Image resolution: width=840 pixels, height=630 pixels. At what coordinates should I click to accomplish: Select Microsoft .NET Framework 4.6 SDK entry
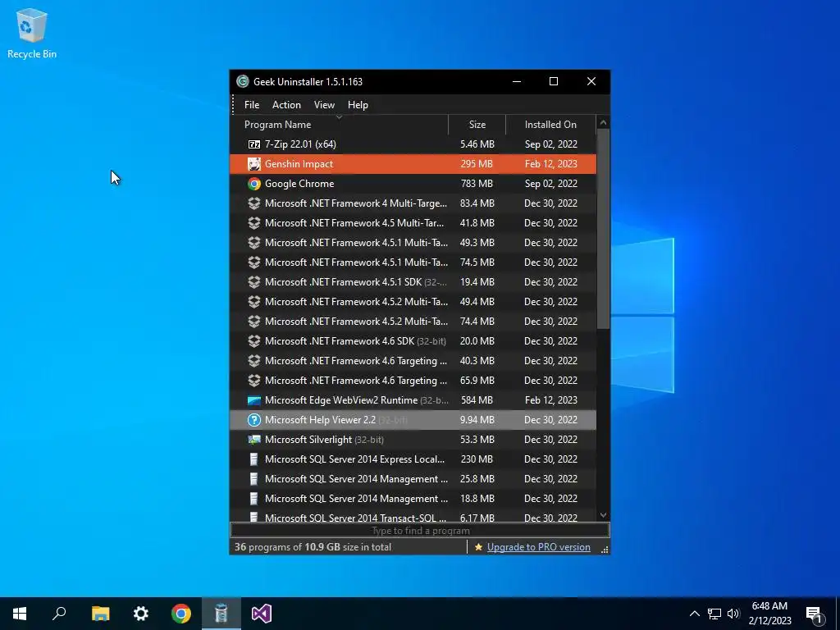413,340
